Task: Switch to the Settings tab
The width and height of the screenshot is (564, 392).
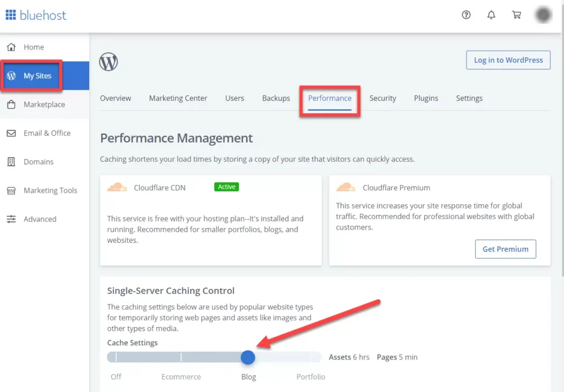Action: [469, 98]
